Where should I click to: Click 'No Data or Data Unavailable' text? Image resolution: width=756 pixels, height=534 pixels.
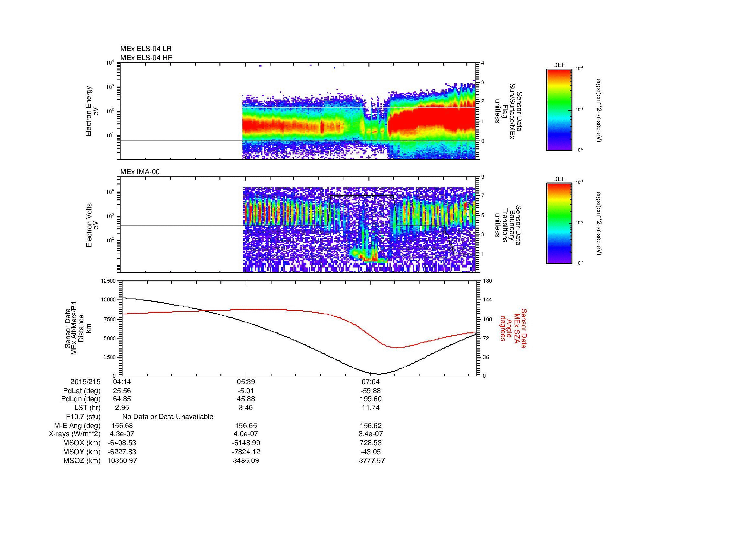168,417
